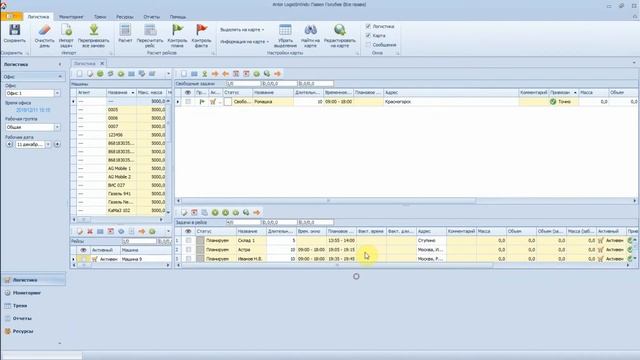
Task: Switch to Ресурсы ribbon tab
Action: point(124,17)
